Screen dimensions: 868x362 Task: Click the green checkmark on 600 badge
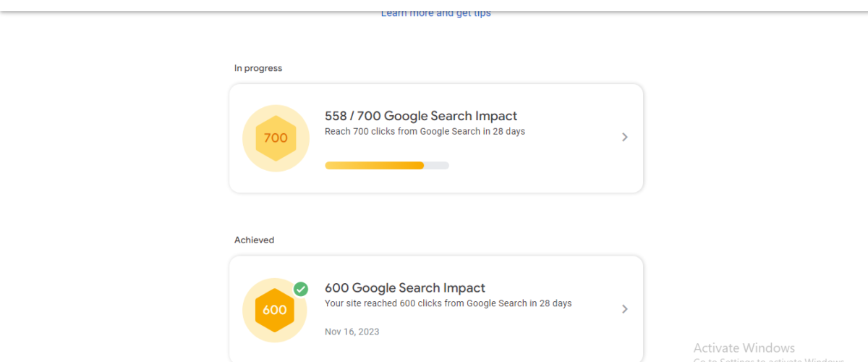[301, 289]
